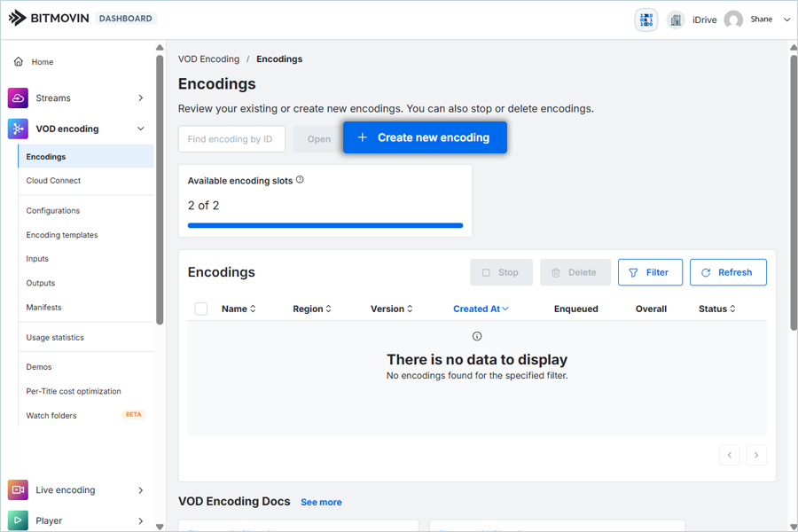Expand the Streams sidebar section
This screenshot has height=532, width=798.
click(x=141, y=98)
